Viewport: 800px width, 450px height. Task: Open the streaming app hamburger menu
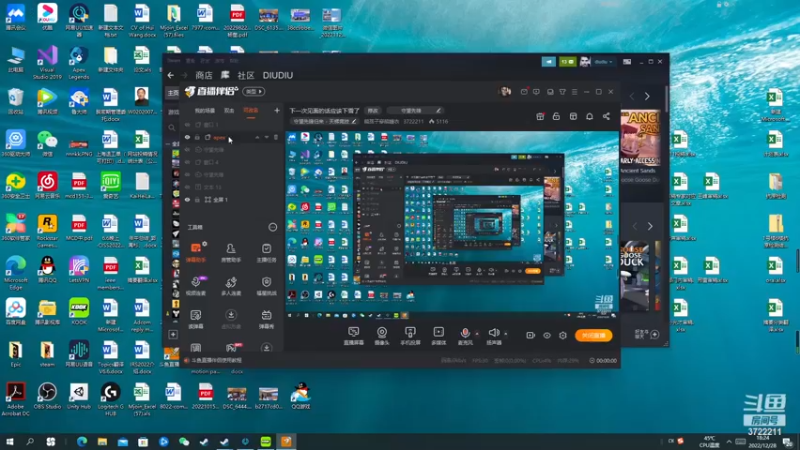(574, 92)
